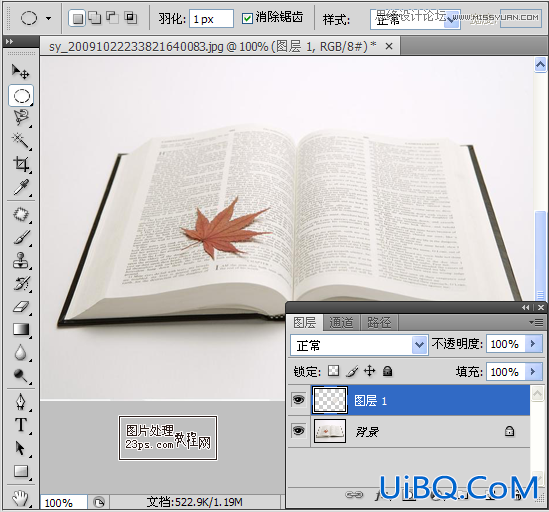Click the 羽化 feather input field
This screenshot has height=512, width=549.
click(x=211, y=19)
